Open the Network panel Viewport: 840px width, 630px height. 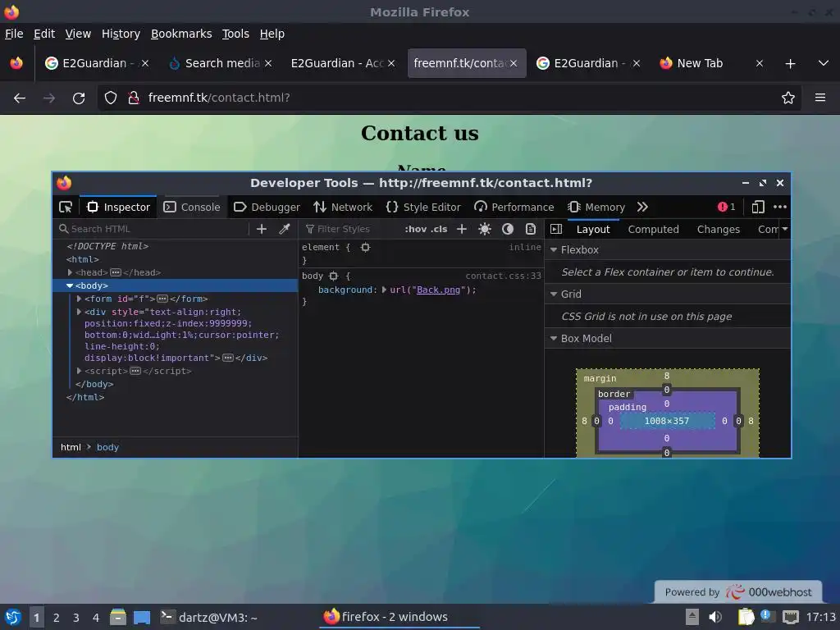[x=343, y=207]
